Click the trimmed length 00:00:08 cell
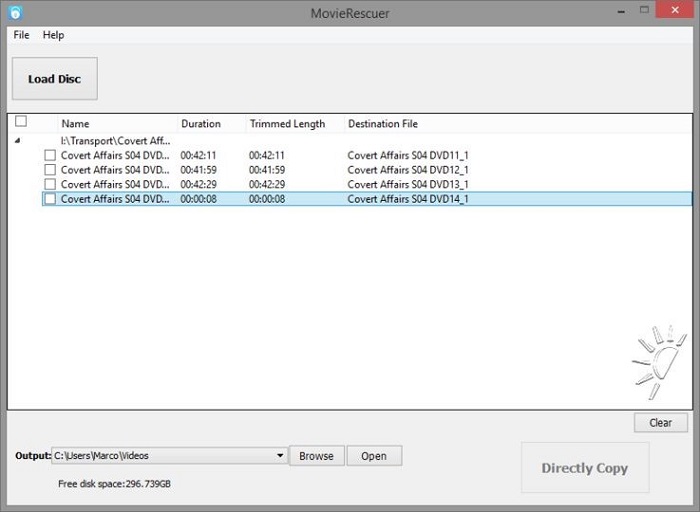This screenshot has height=512, width=700. (267, 199)
